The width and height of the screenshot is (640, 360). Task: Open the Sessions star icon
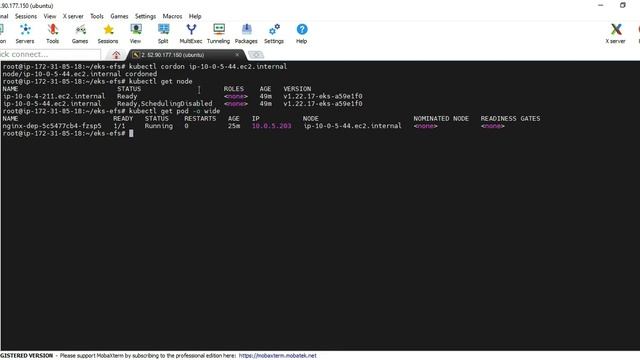[x=108, y=33]
